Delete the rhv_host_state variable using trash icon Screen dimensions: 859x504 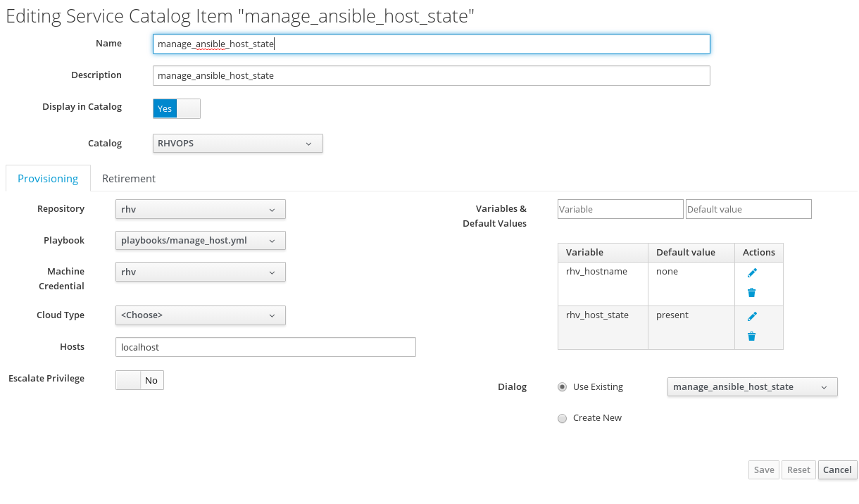pos(752,336)
